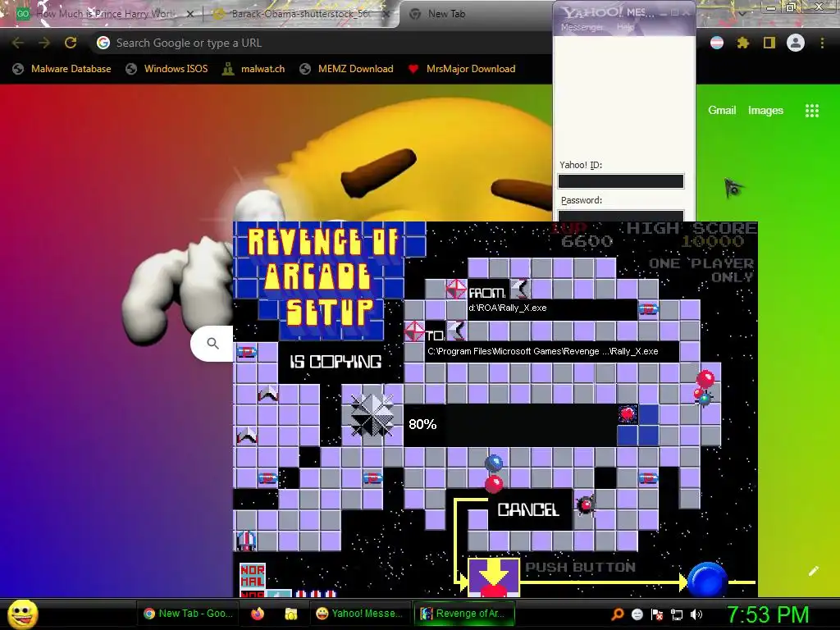Focus the Chrome address bar
Viewport: 840px width, 630px height.
(322, 43)
